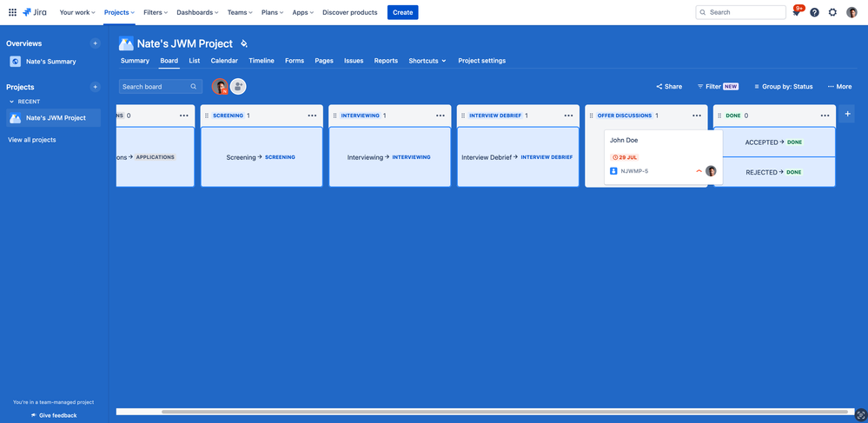Click the 29 JUL due date badge
This screenshot has height=423, width=868.
(x=625, y=157)
